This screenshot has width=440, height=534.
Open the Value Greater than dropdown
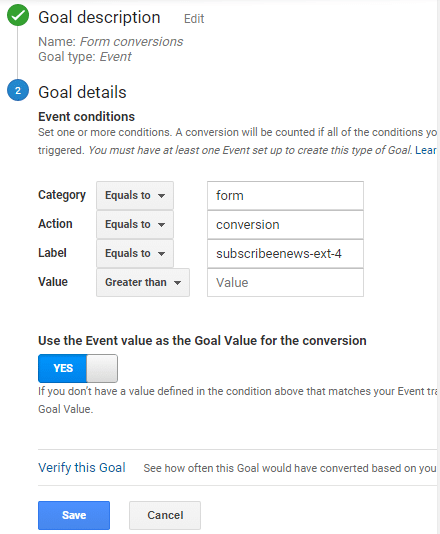(143, 282)
